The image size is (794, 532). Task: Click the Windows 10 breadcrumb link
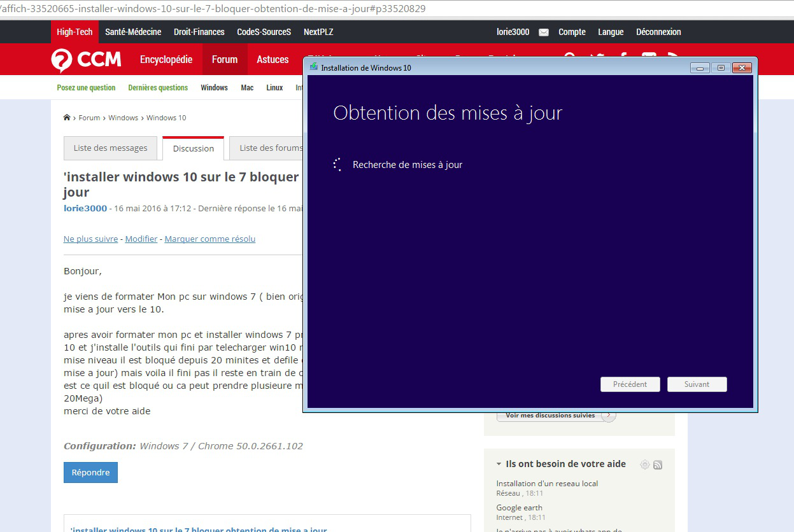[166, 118]
